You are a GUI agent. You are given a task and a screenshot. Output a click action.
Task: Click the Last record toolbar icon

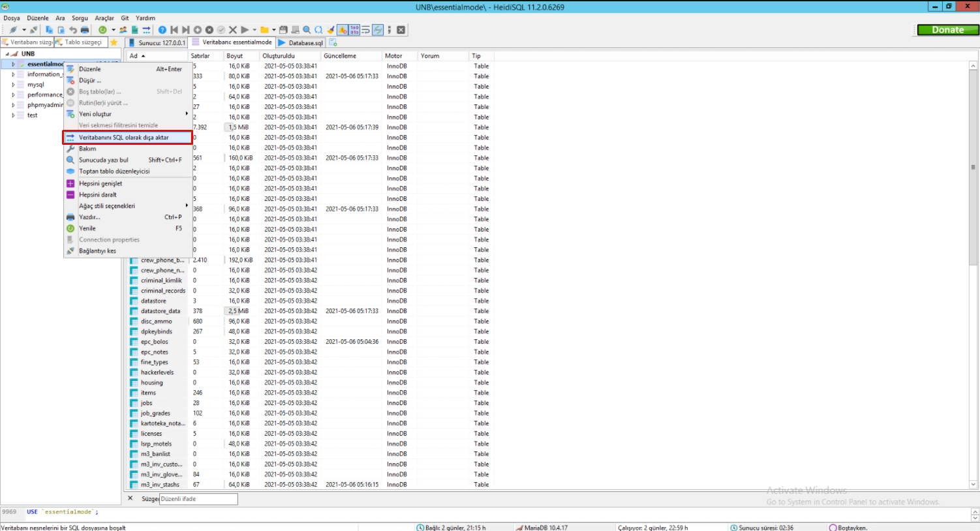coord(186,30)
